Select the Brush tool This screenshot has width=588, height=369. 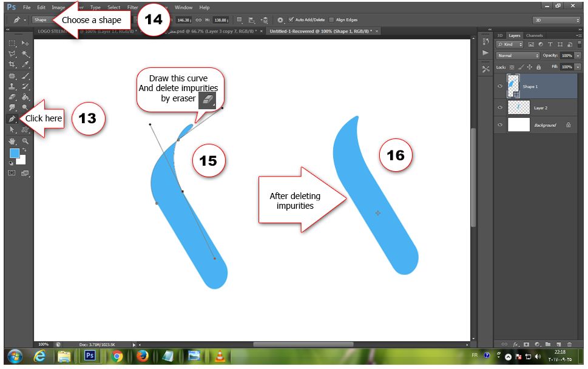pos(25,76)
